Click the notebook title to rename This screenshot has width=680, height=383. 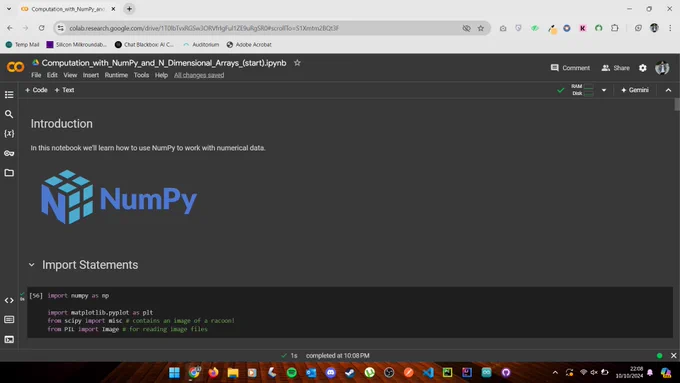[164, 63]
